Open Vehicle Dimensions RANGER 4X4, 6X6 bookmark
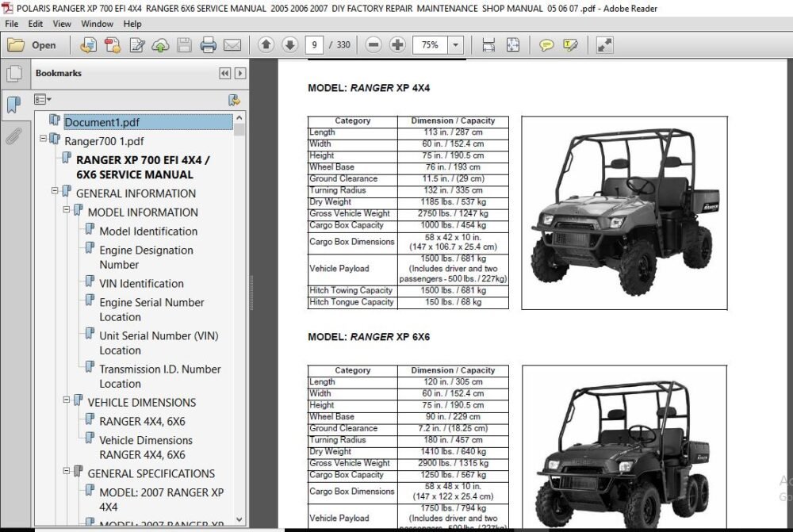The image size is (793, 532). click(146, 447)
